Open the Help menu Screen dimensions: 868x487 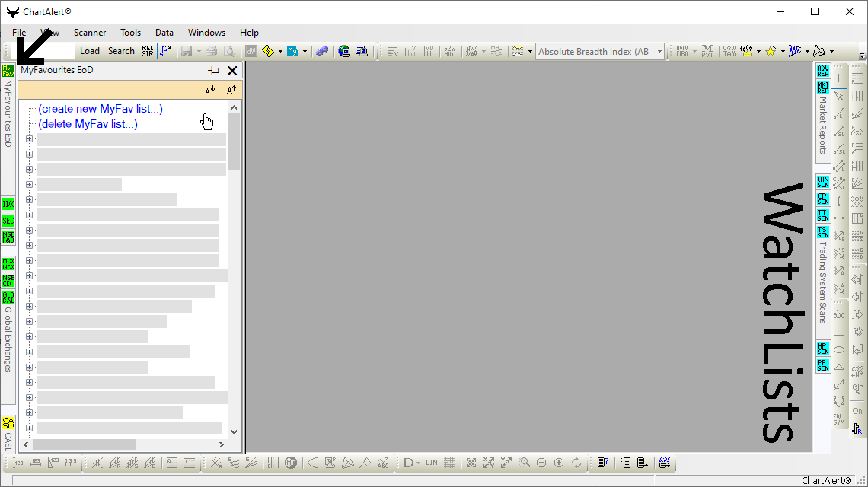pyautogui.click(x=249, y=33)
